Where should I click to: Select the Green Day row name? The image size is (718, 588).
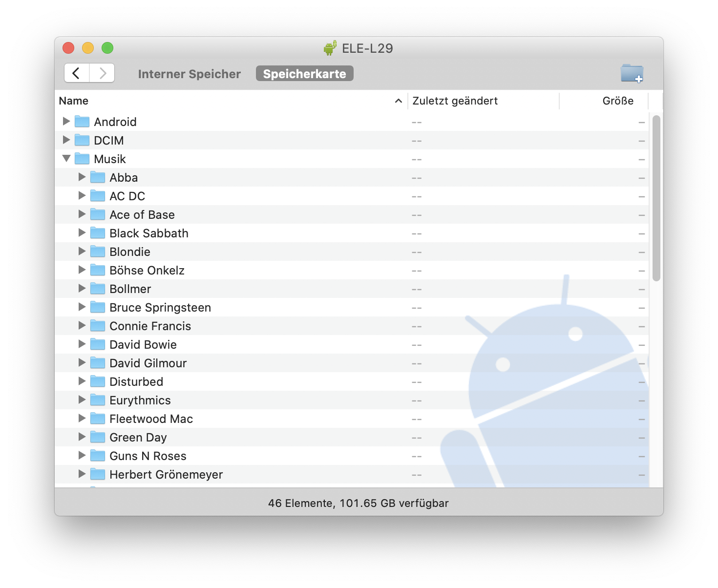[138, 437]
